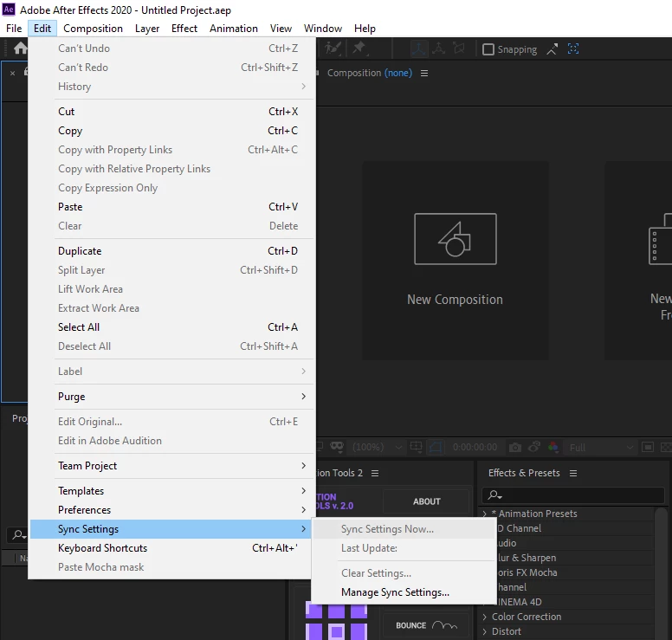The image size is (672, 640).
Task: Select the Composition (none) panel tab
Action: (x=370, y=73)
